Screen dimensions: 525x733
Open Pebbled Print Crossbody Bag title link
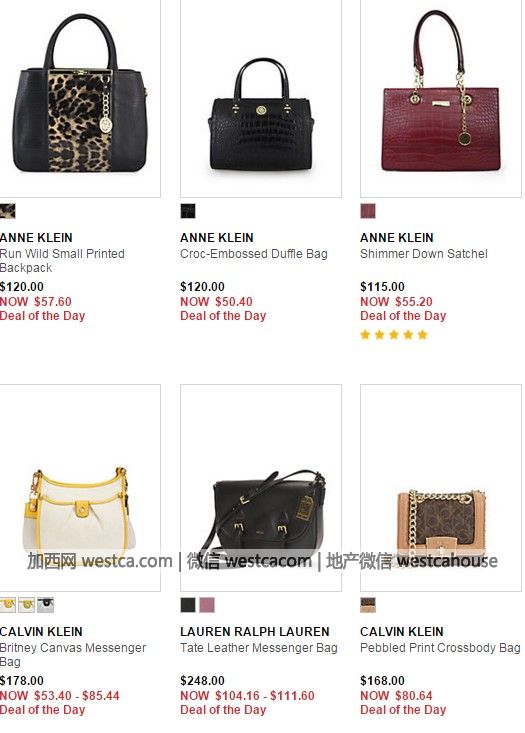tap(440, 648)
